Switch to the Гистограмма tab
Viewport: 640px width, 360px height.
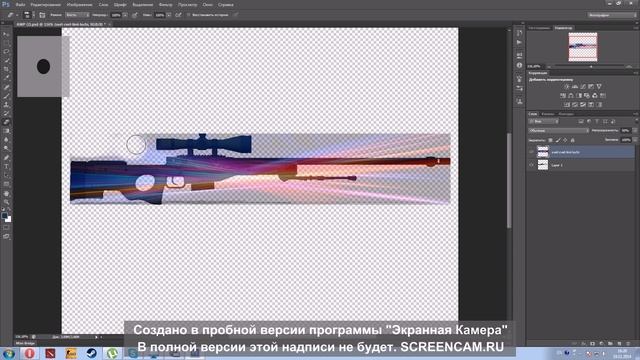[x=539, y=28]
